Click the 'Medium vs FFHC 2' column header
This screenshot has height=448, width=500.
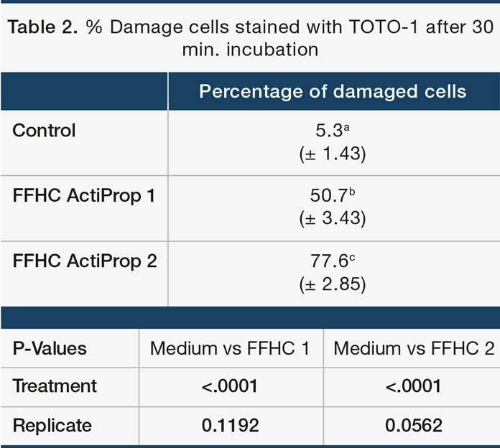414,349
